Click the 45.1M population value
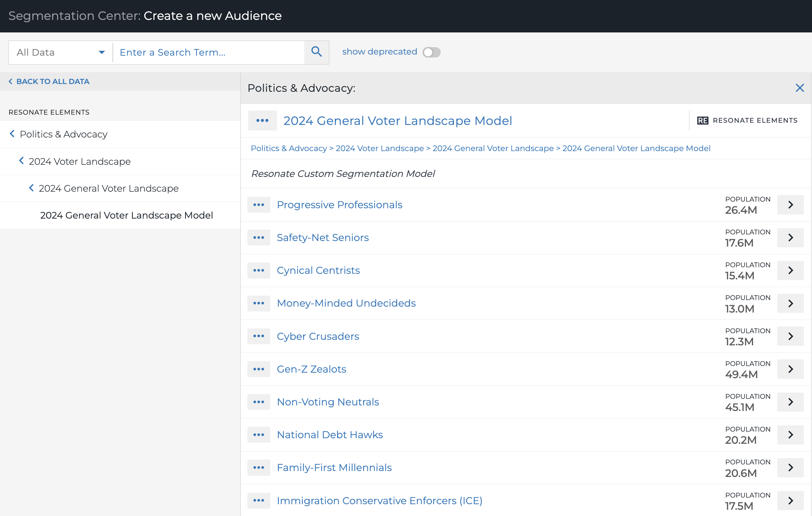The height and width of the screenshot is (516, 812). click(740, 407)
